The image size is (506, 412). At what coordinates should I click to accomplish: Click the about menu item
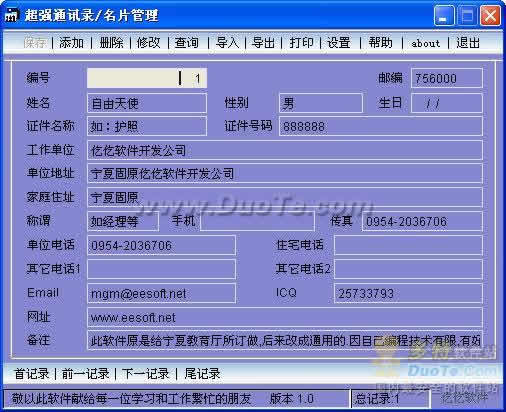426,43
